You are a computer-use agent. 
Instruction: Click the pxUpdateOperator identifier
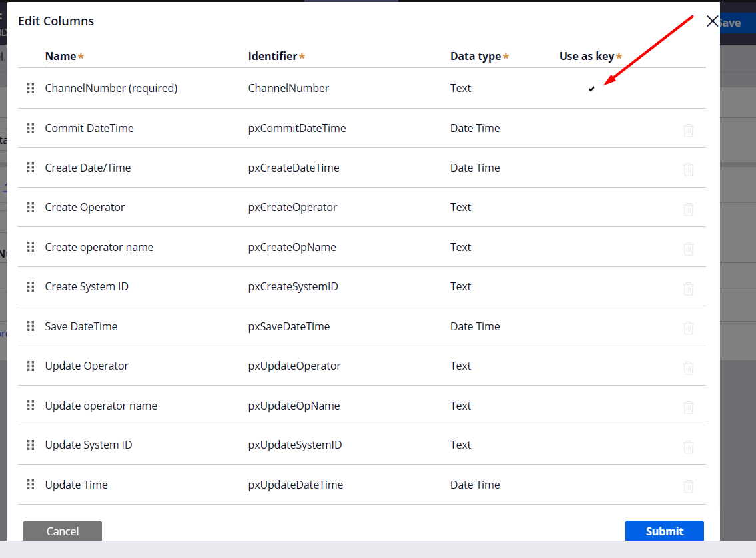(x=294, y=366)
